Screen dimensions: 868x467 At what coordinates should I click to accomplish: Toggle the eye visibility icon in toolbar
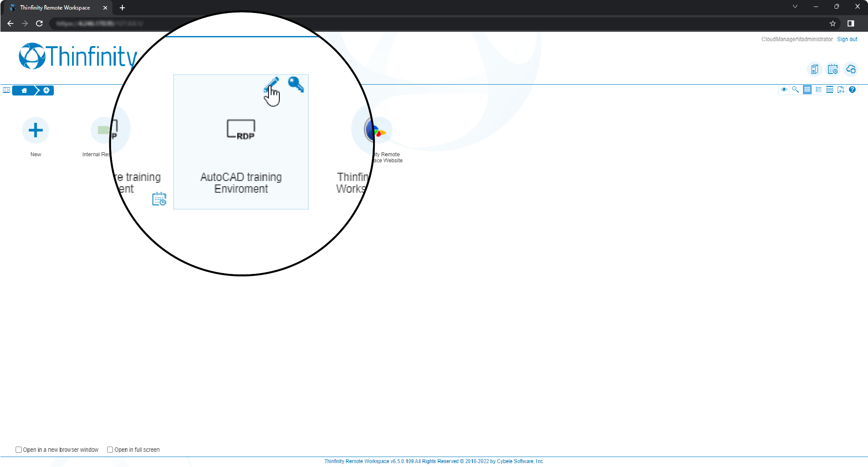point(784,89)
